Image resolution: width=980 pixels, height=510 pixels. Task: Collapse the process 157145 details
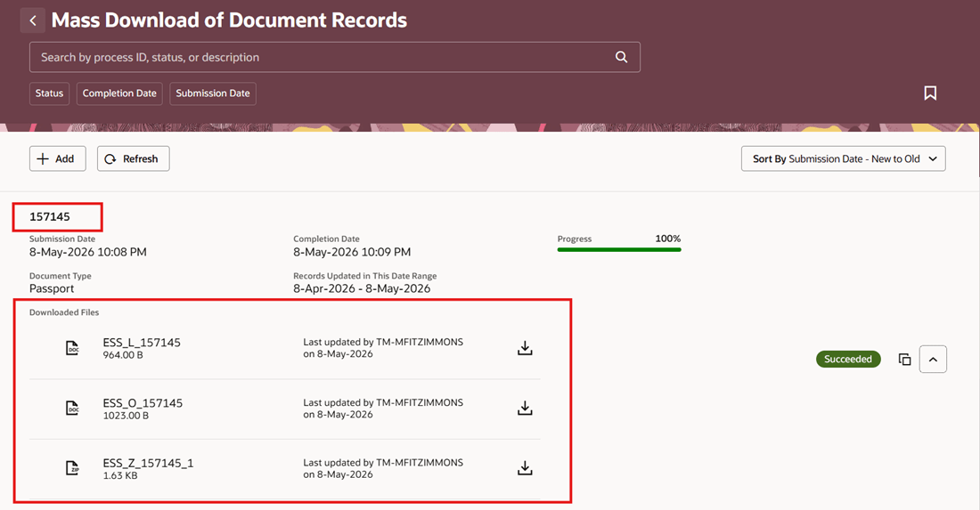pyautogui.click(x=933, y=360)
